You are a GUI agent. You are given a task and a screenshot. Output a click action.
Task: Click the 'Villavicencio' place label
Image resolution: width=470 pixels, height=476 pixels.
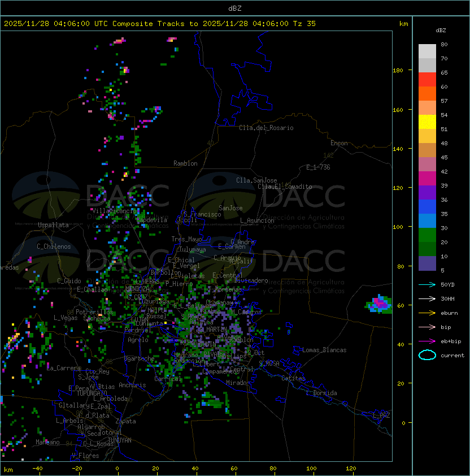pos(114,211)
